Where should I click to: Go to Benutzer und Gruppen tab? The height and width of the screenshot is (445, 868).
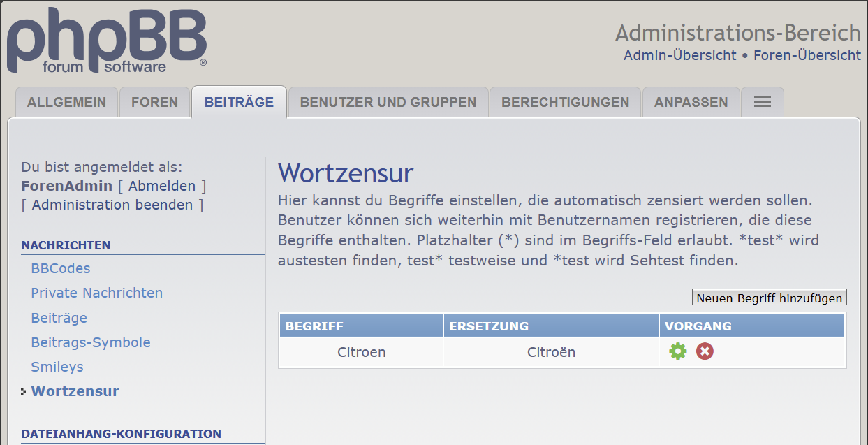388,102
